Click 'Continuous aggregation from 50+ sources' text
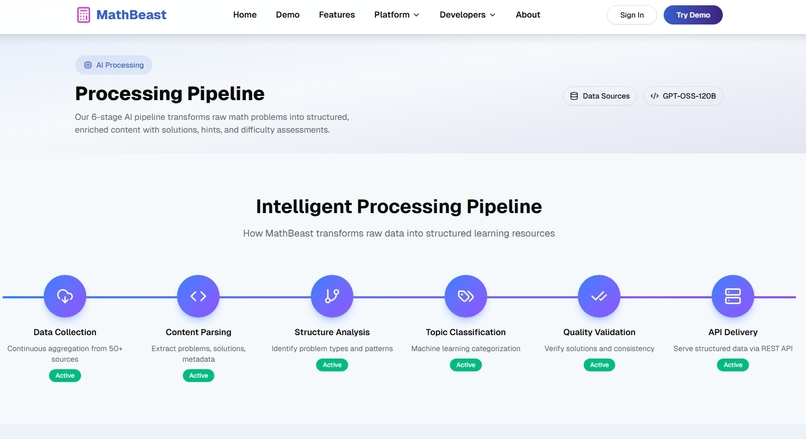This screenshot has height=439, width=806. (x=65, y=354)
